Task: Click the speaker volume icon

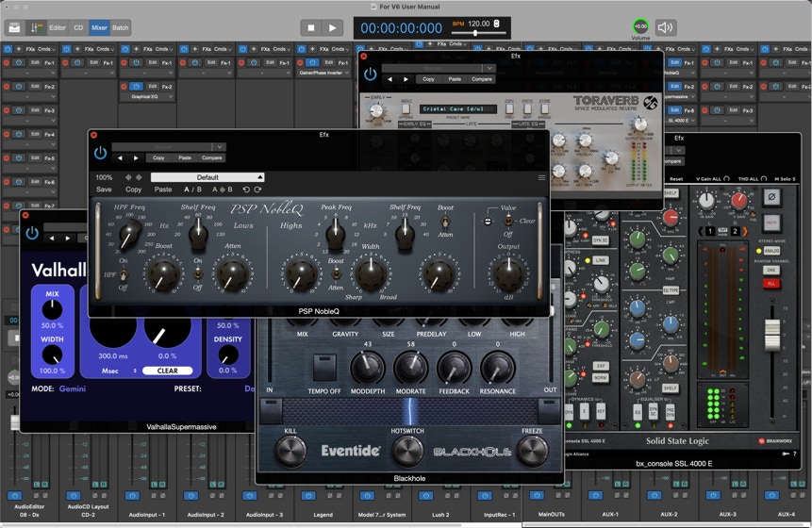Action: pos(666,28)
